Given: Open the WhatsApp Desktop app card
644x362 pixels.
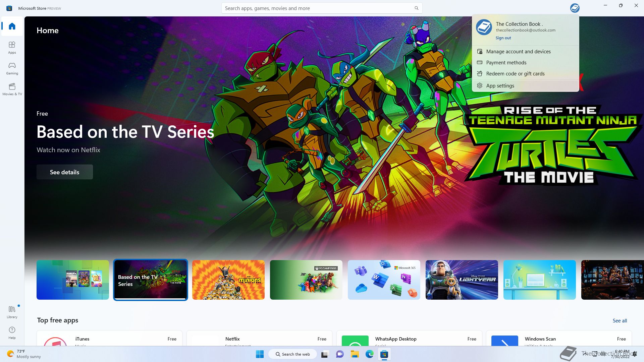Looking at the screenshot, I should click(409, 338).
